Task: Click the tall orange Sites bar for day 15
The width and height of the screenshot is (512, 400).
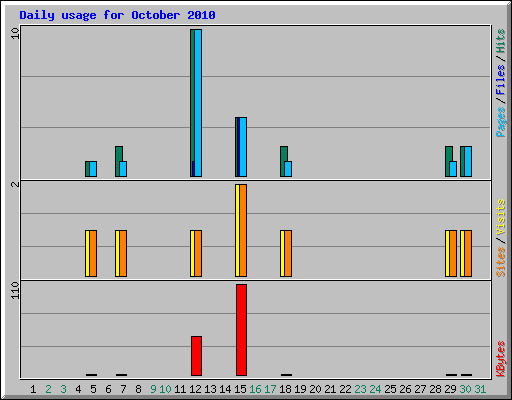Action: [243, 230]
